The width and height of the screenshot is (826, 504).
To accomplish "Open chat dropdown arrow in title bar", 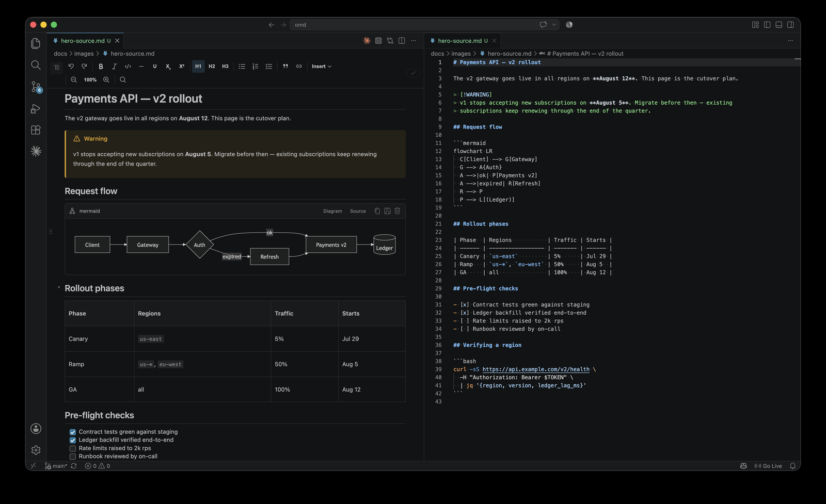I will [554, 24].
